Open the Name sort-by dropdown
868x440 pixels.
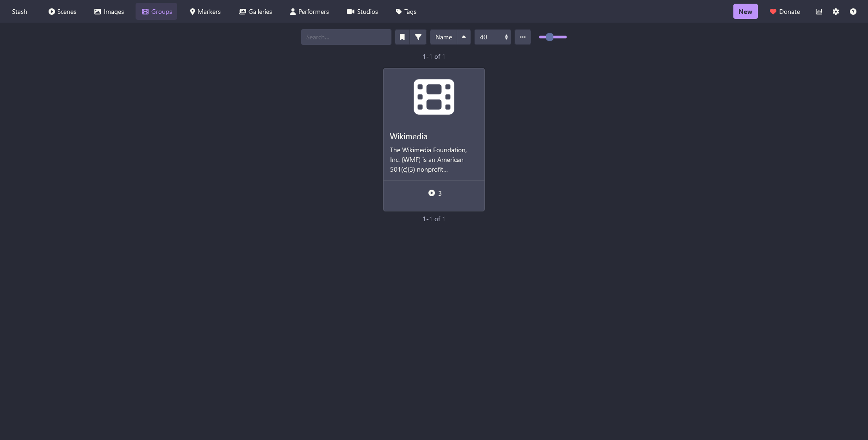coord(443,37)
